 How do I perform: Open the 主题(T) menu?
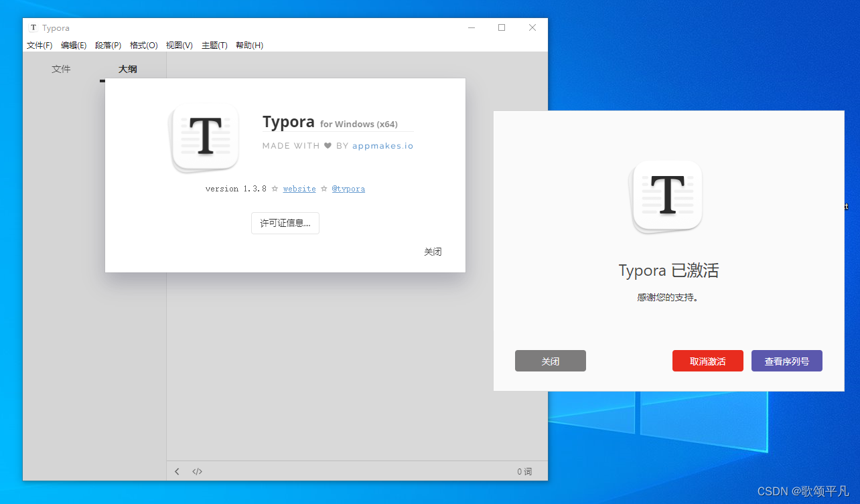click(214, 46)
